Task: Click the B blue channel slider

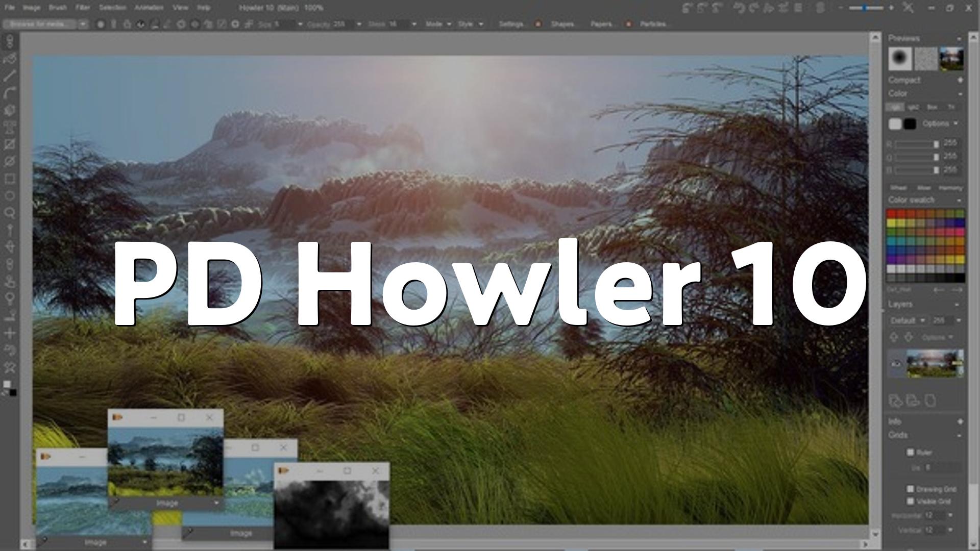Action: pyautogui.click(x=917, y=170)
